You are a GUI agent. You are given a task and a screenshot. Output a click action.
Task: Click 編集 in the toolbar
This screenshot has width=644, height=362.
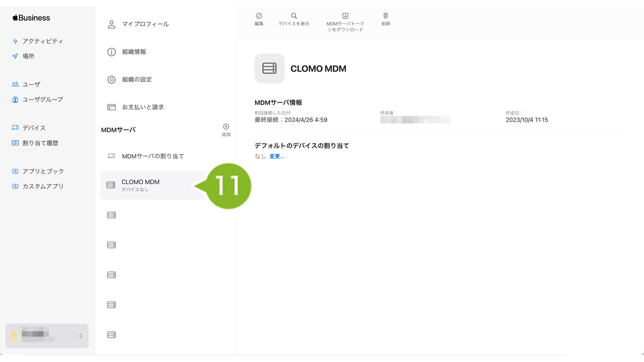click(x=259, y=19)
